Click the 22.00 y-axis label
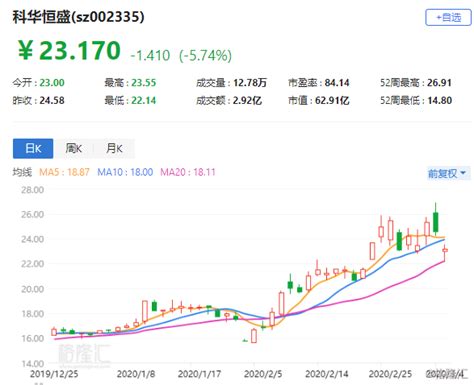 pos(32,264)
